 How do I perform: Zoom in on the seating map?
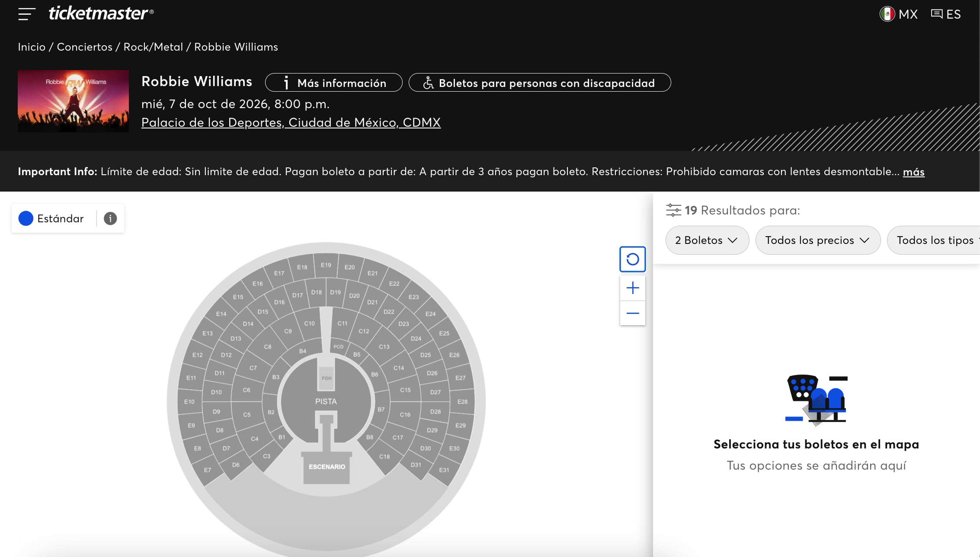point(632,288)
